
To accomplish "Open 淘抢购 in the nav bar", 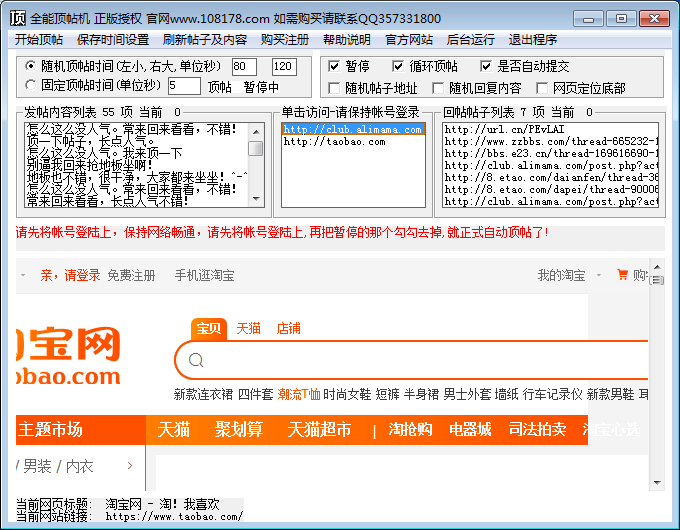I will 410,429.
